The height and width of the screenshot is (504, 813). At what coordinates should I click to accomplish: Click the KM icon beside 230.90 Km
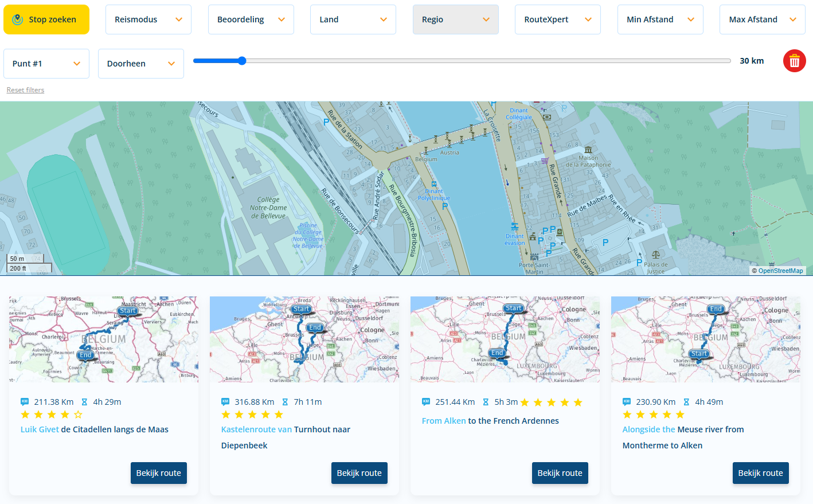click(x=627, y=402)
